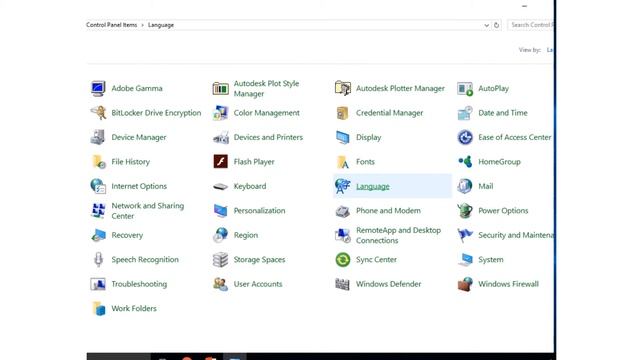This screenshot has height=360, width=640.
Task: Open the File History folder icon
Action: [98, 162]
